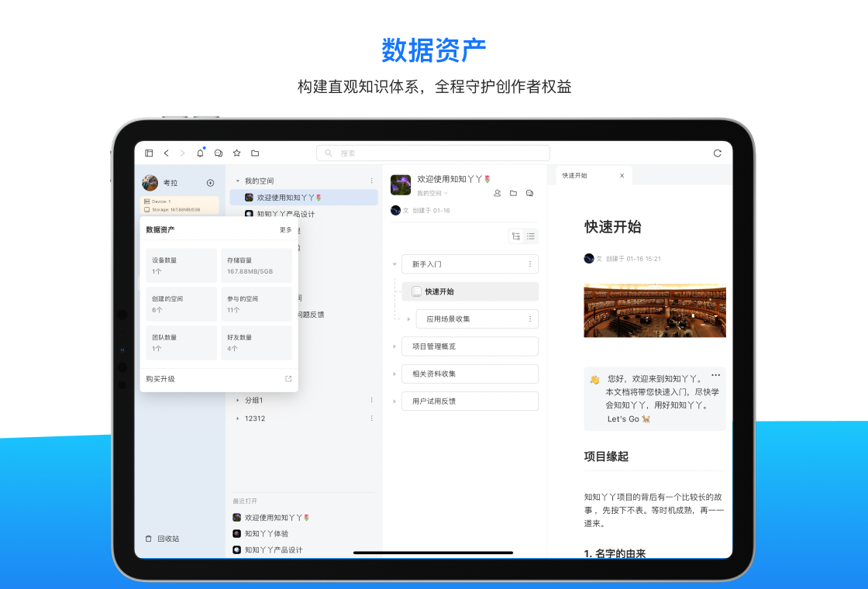Open the 我的空间 dropdown under the title
Image resolution: width=868 pixels, height=589 pixels.
[432, 193]
